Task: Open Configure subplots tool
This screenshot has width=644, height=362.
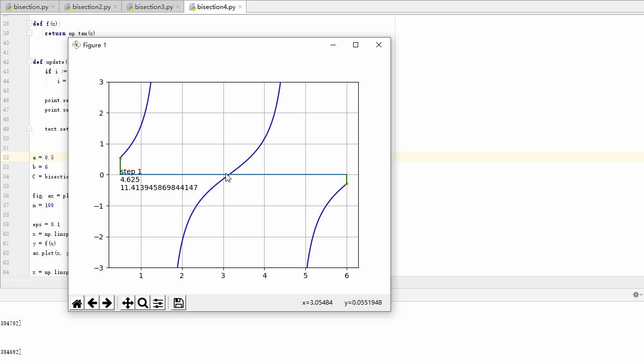Action: [x=158, y=303]
